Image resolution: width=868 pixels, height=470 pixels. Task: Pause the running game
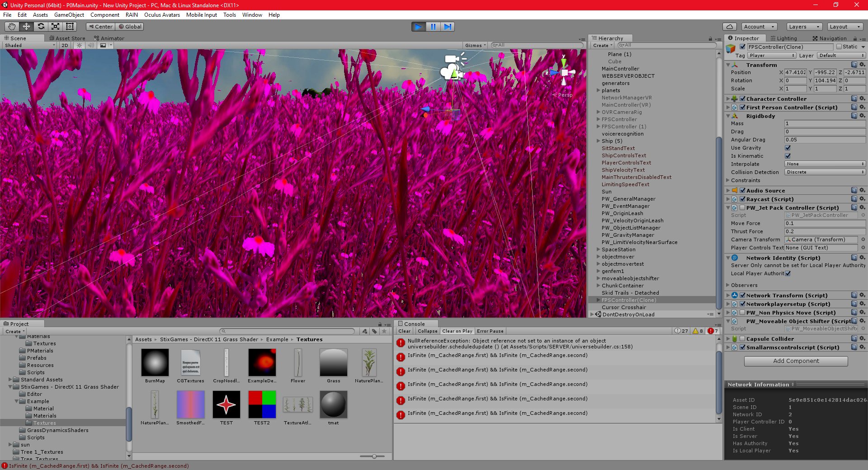pyautogui.click(x=433, y=27)
